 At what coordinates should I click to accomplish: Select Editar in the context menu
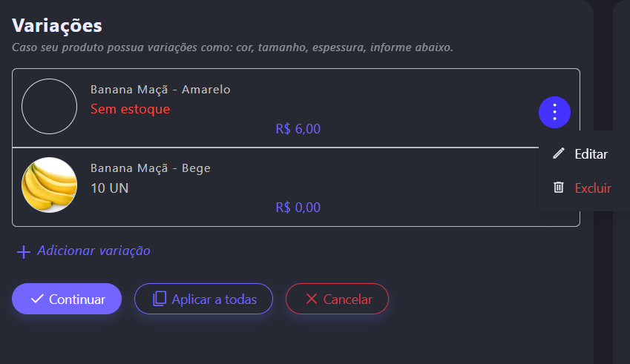591,154
